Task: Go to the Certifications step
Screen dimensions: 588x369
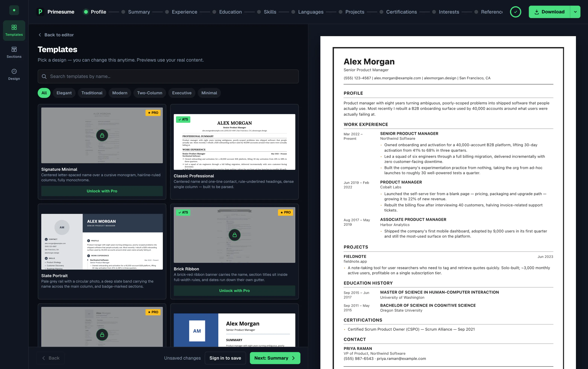Action: click(398, 12)
